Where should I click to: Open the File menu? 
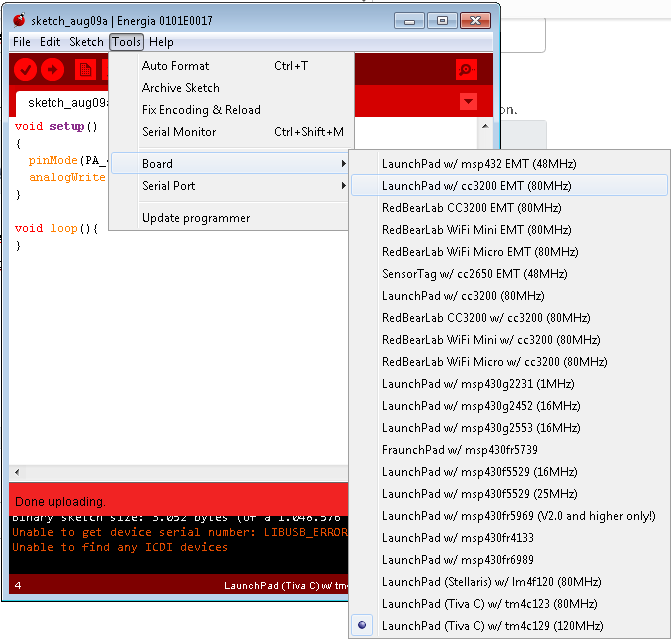pos(22,42)
